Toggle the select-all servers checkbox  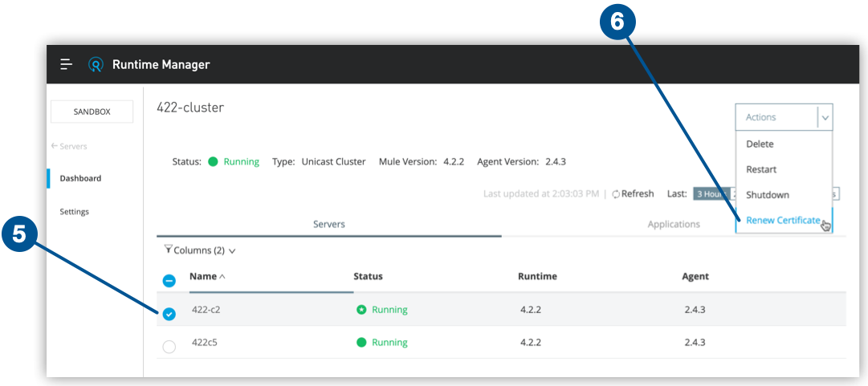pos(169,281)
